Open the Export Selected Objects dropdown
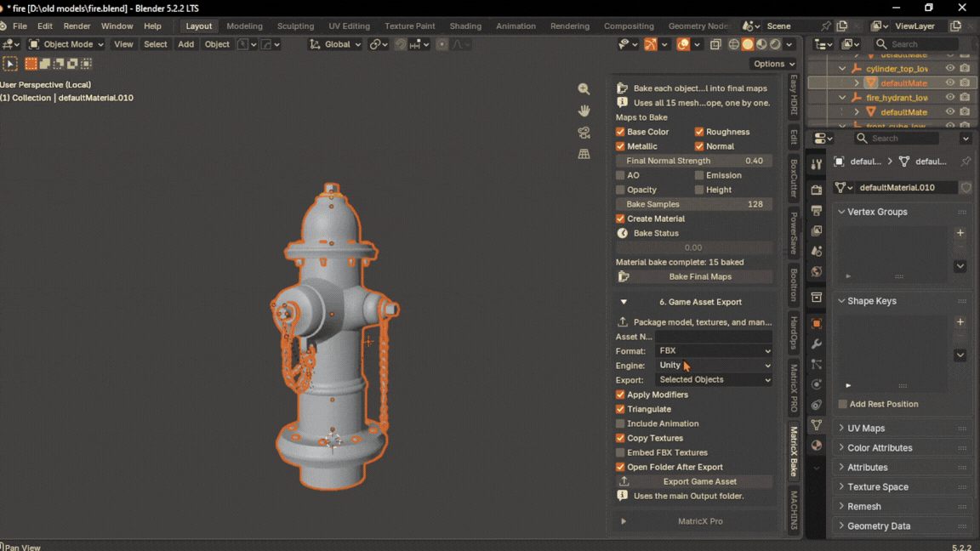 point(714,380)
